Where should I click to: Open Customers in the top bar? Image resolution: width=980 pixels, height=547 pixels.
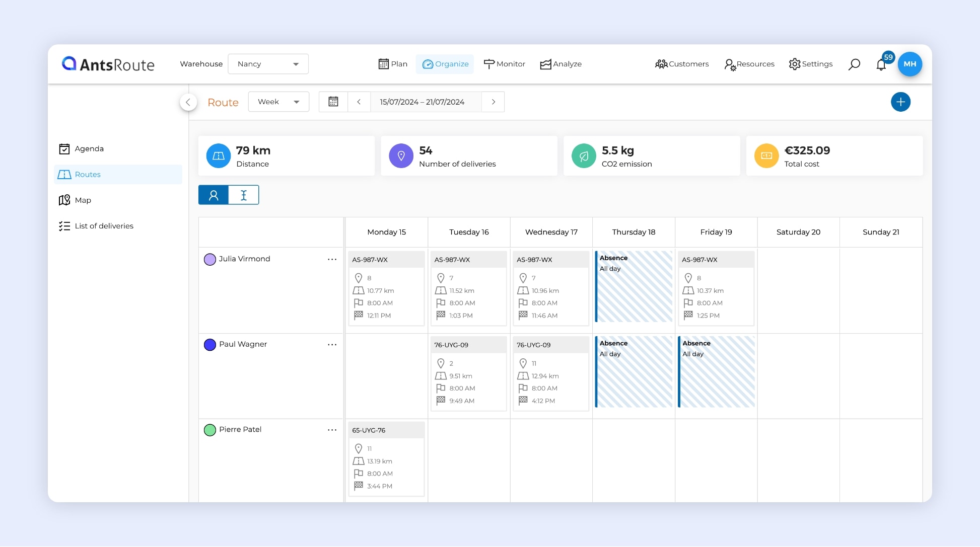[x=682, y=64]
